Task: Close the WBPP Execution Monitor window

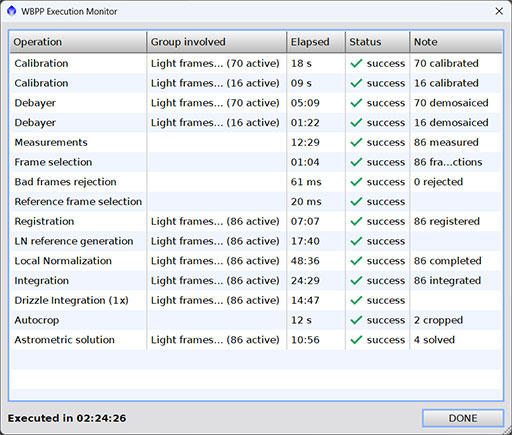Action: pyautogui.click(x=499, y=11)
